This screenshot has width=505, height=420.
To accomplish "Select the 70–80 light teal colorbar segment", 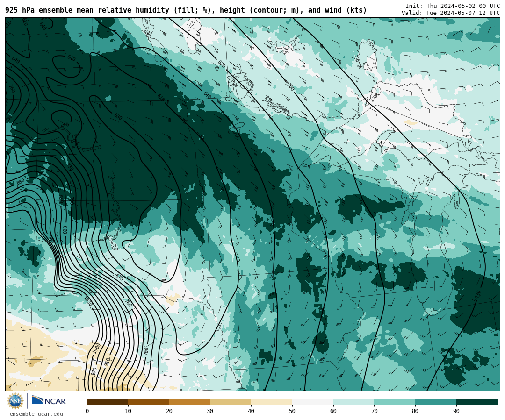I will (x=395, y=402).
